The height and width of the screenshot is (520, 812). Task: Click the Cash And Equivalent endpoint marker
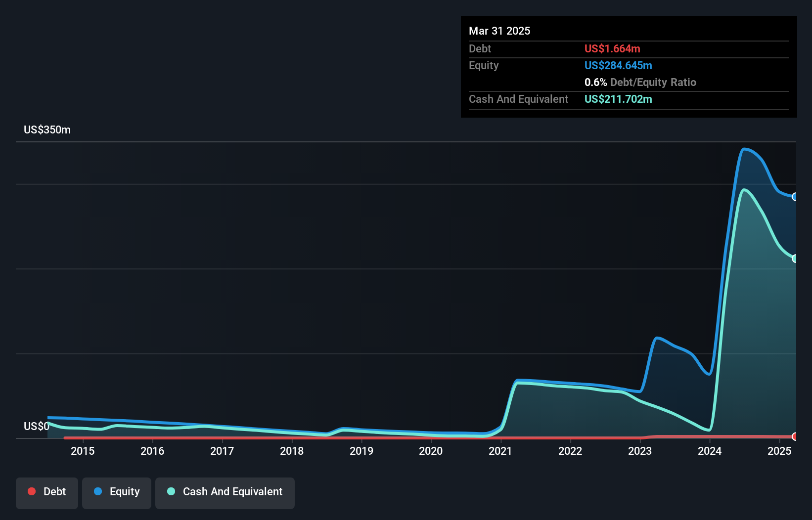795,259
